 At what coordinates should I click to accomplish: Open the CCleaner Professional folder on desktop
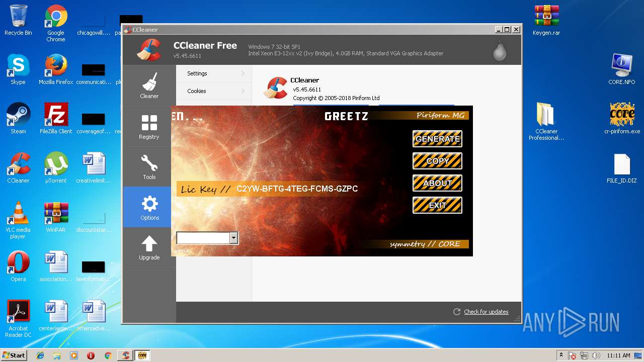point(546,121)
